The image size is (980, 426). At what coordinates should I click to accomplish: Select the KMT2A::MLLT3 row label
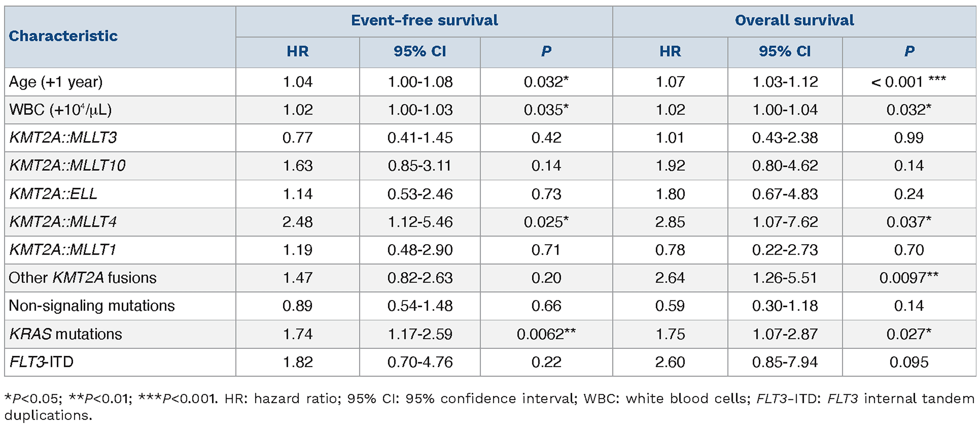pyautogui.click(x=63, y=137)
